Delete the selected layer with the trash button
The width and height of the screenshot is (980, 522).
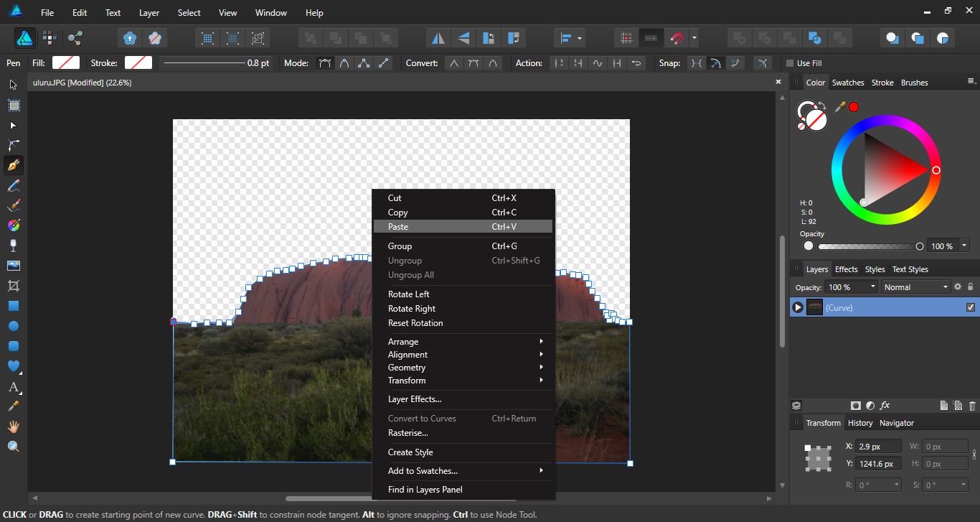(x=972, y=405)
